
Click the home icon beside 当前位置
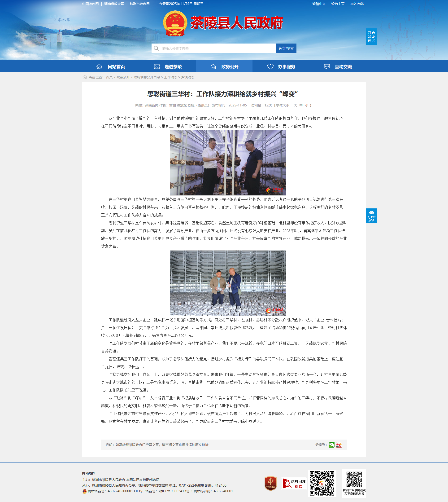(84, 77)
